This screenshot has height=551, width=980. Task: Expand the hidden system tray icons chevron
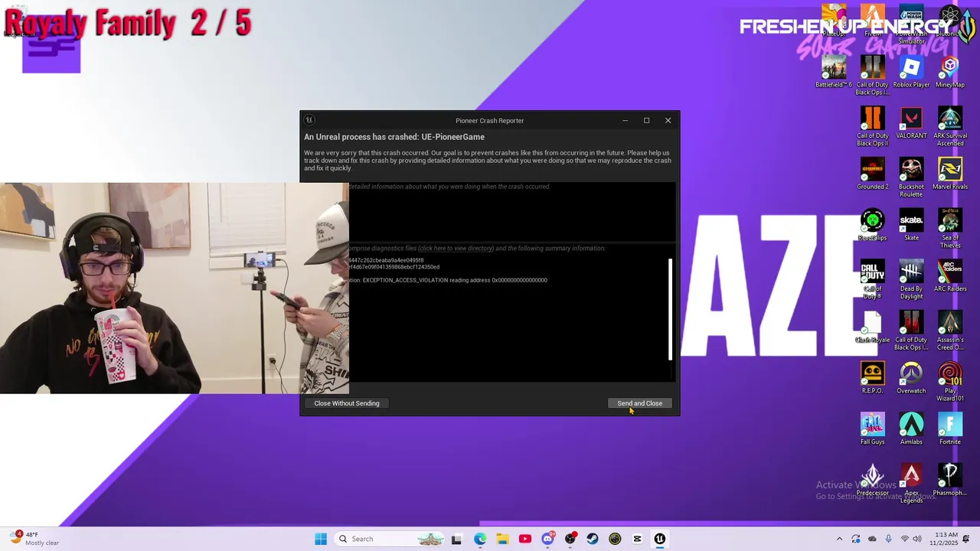[x=839, y=539]
